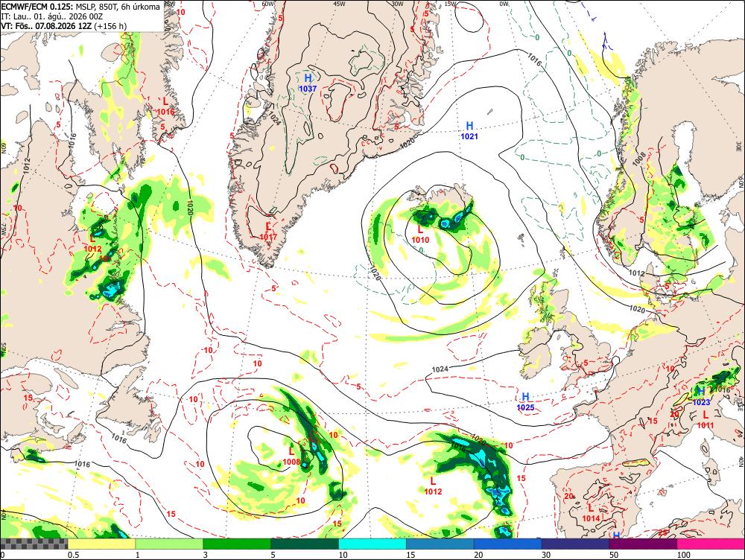The width and height of the screenshot is (745, 560).
Task: Select the L 1016 low label
Action: 165,106
